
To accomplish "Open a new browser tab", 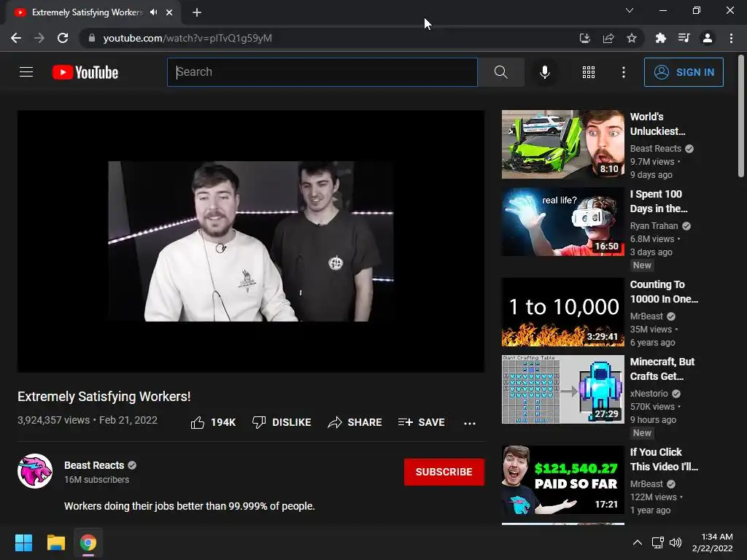I will click(197, 12).
